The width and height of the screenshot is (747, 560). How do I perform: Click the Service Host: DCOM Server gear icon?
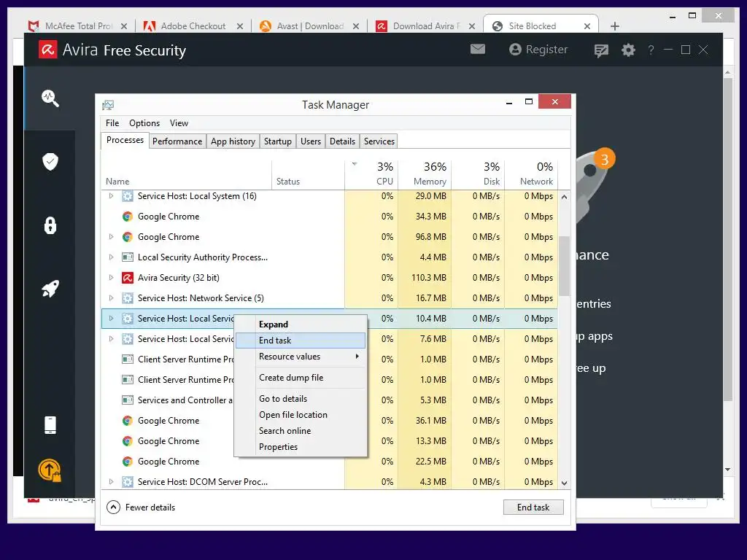(127, 481)
